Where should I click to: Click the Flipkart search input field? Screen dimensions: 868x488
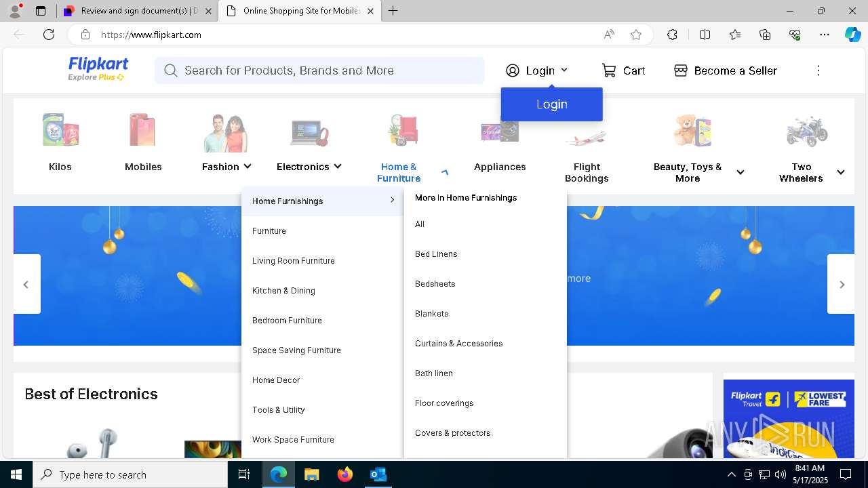point(319,70)
